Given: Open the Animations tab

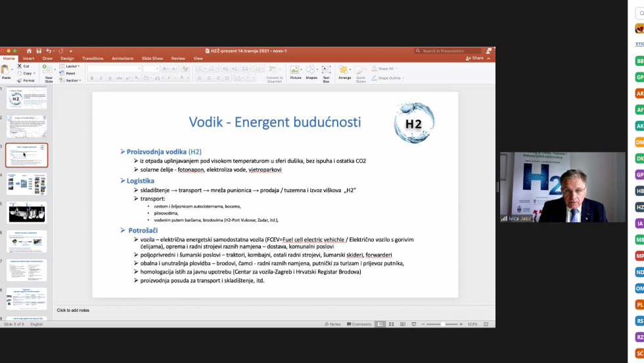Looking at the screenshot, I should point(122,59).
